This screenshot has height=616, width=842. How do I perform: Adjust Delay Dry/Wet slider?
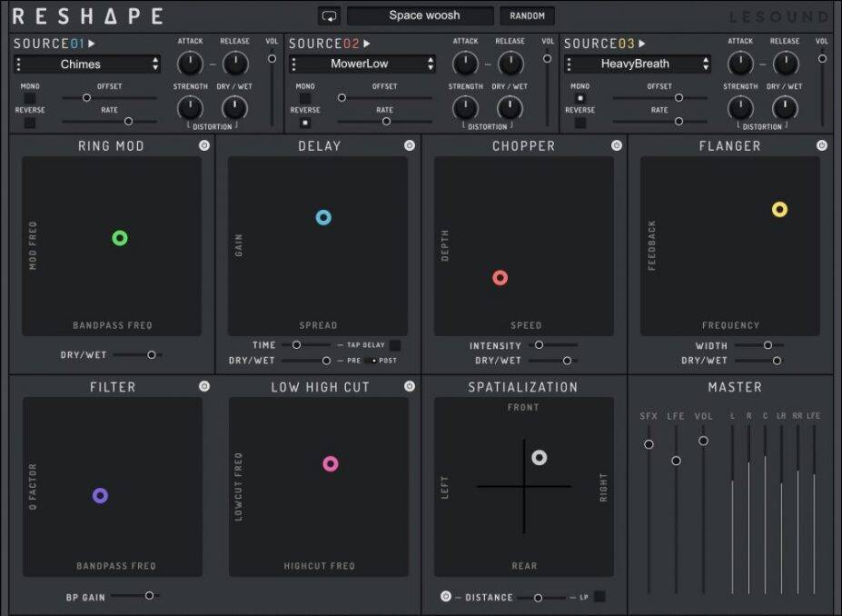click(306, 361)
